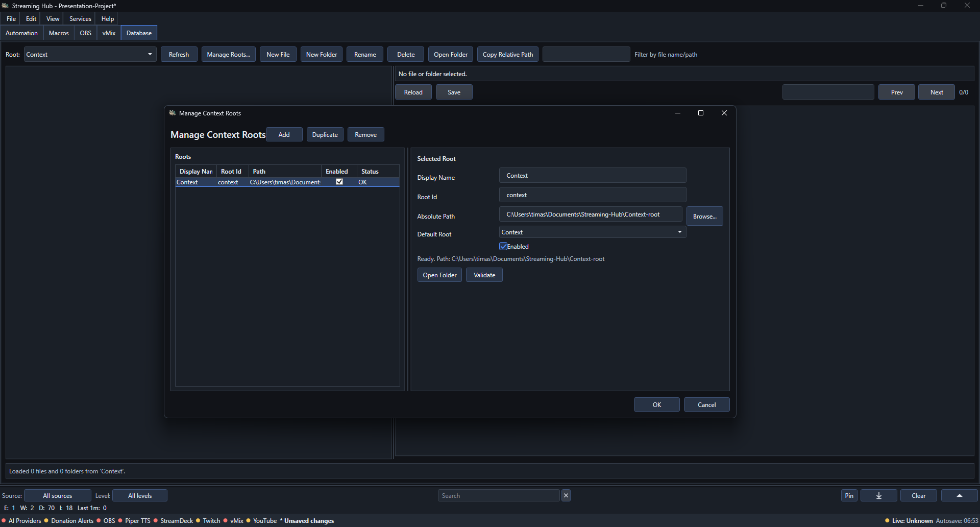Click the StreamDeck status indicator

(173, 521)
